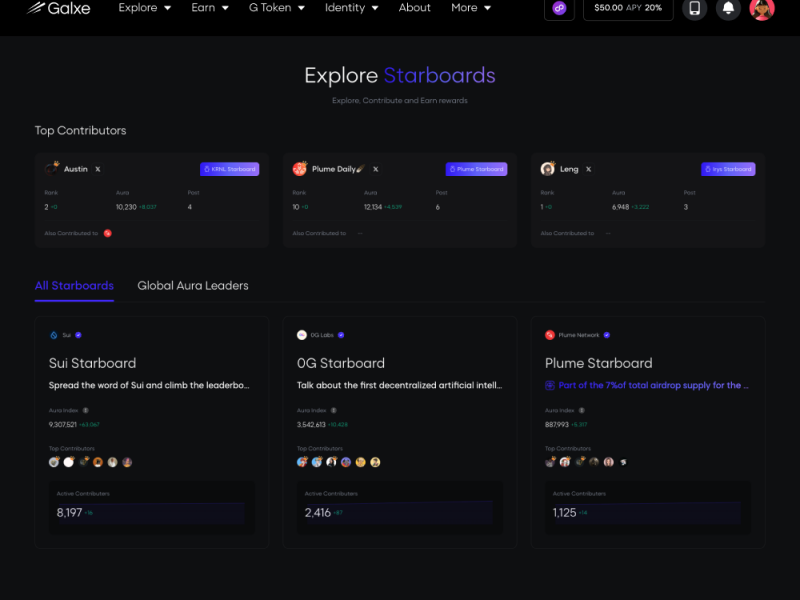Click Leng's Aura value 6,948
Screen dimensions: 800x600
point(620,207)
